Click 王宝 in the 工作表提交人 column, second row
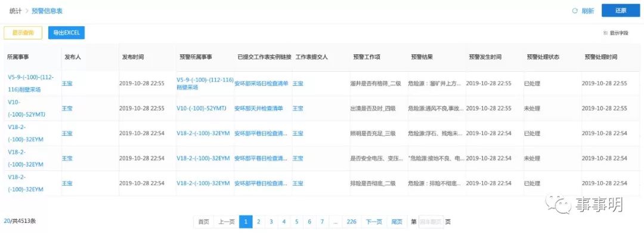The image size is (644, 233). coord(298,108)
